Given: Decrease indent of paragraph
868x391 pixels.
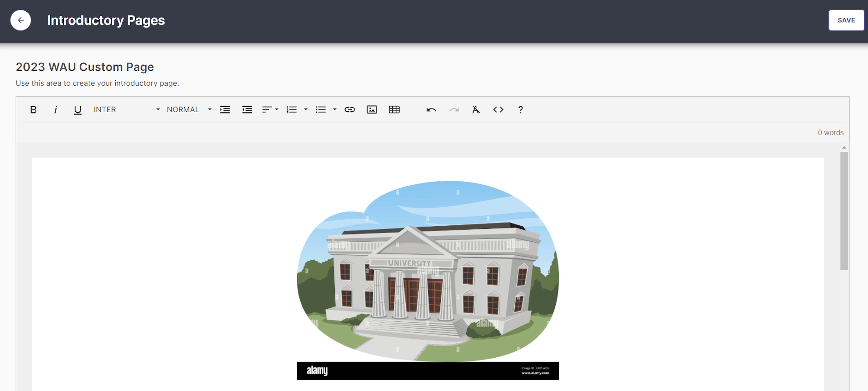Looking at the screenshot, I should (247, 110).
